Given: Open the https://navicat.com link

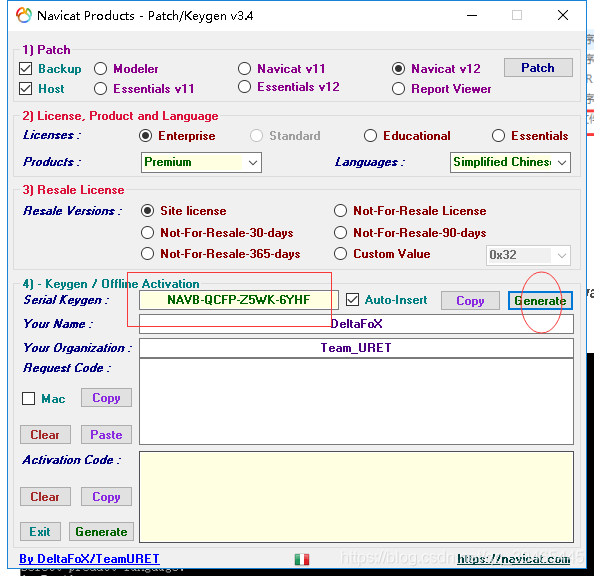Looking at the screenshot, I should point(513,559).
